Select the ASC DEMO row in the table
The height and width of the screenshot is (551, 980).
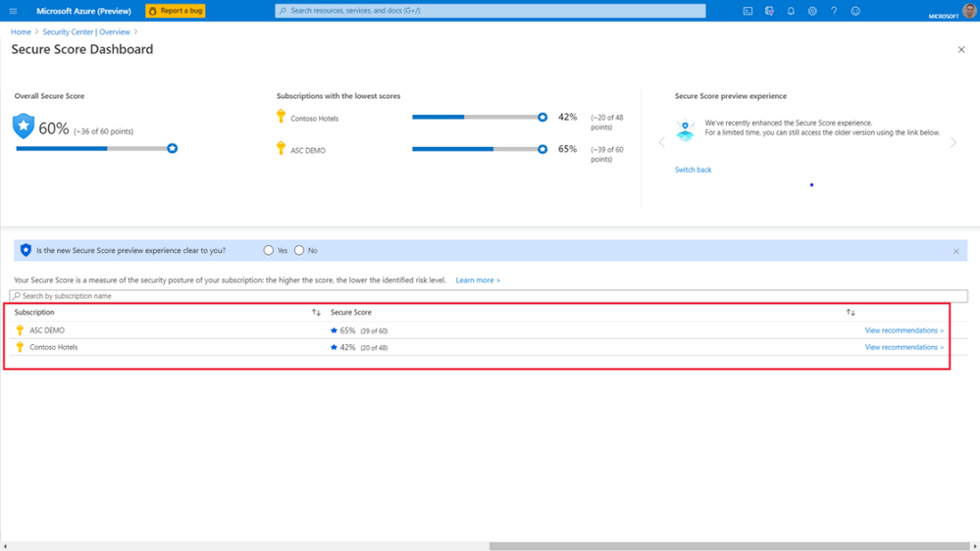(489, 329)
